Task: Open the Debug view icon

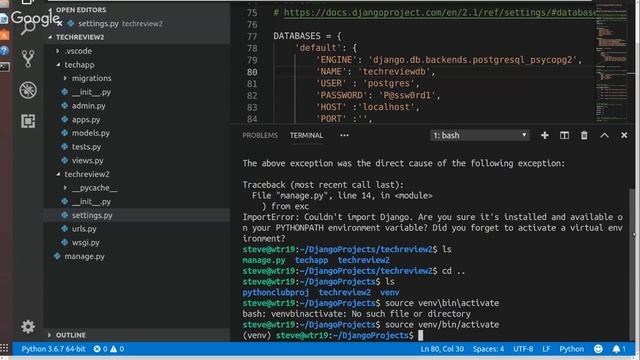Action: tap(28, 90)
